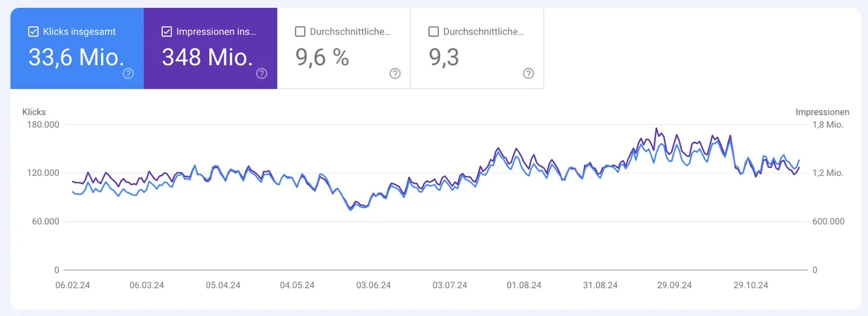Select the 348 Mio. impressions value

208,58
